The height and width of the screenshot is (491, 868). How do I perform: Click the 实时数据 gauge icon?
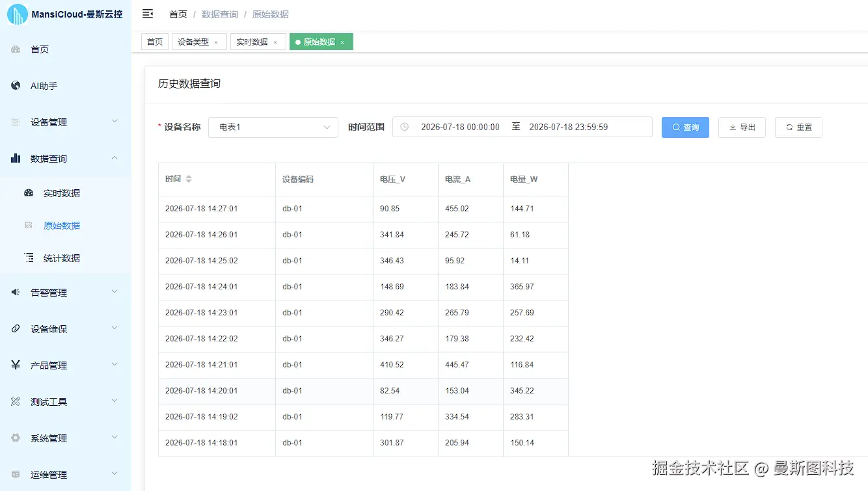(29, 193)
